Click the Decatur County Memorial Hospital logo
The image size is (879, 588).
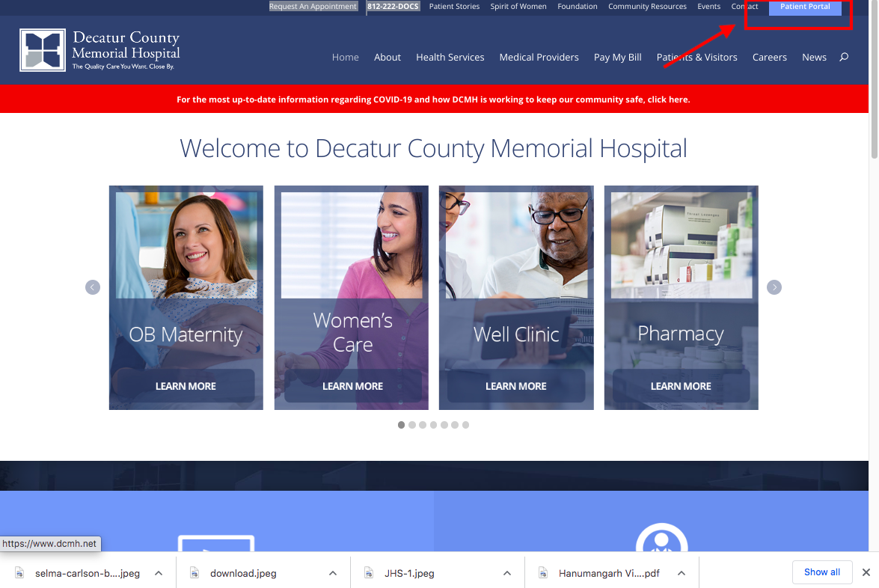(x=99, y=49)
